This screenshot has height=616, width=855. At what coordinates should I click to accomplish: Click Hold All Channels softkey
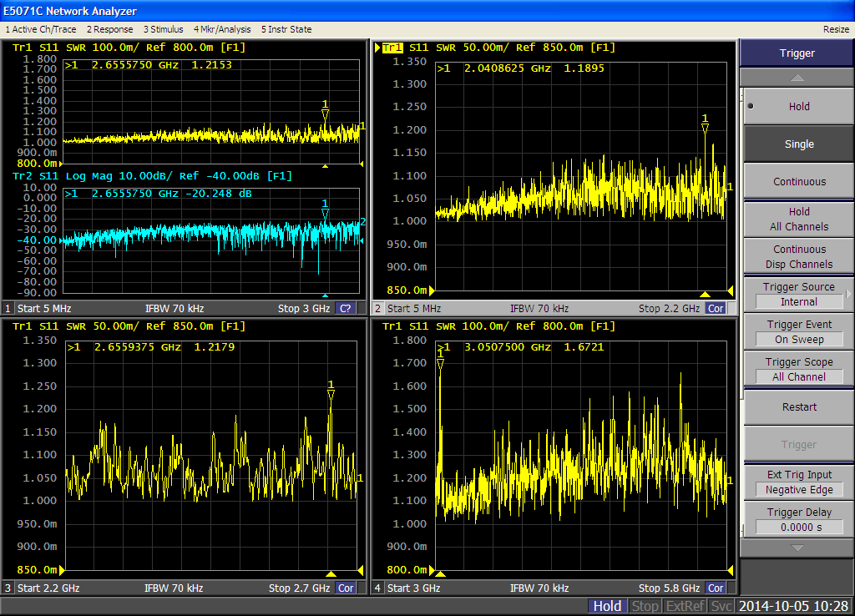point(798,220)
